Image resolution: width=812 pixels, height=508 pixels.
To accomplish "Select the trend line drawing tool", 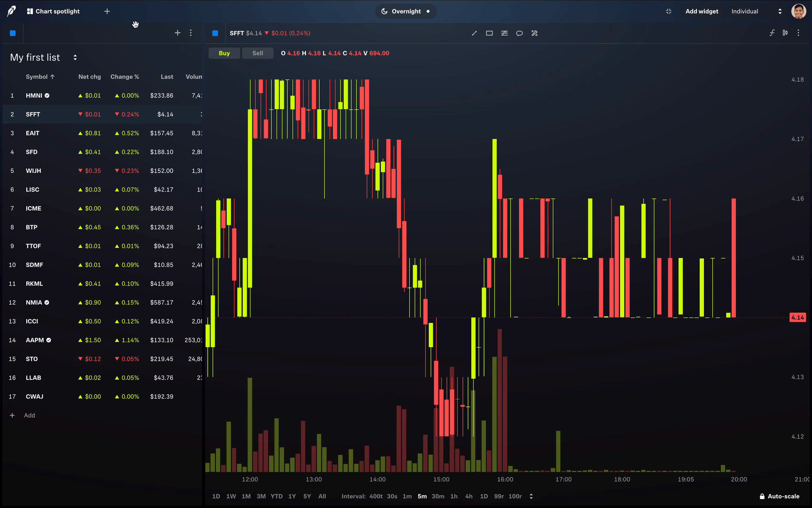I will click(x=474, y=33).
